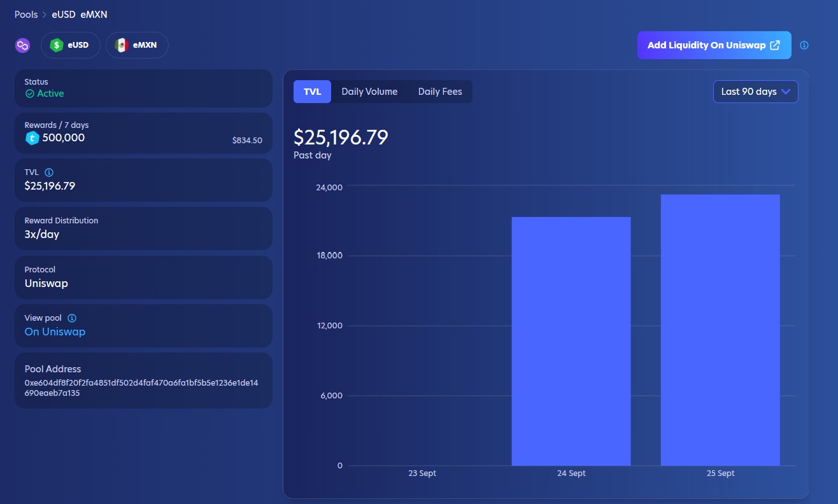Click the 24 Sept TVL bar
This screenshot has width=838, height=504.
pyautogui.click(x=571, y=341)
